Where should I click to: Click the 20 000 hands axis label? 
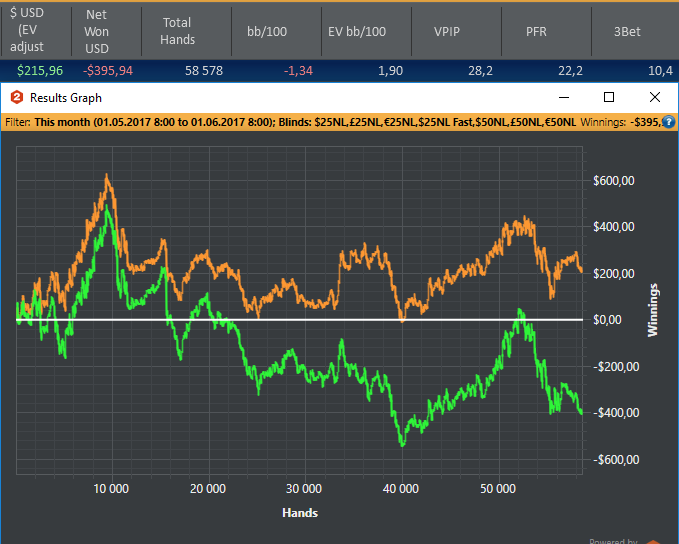[x=208, y=489]
